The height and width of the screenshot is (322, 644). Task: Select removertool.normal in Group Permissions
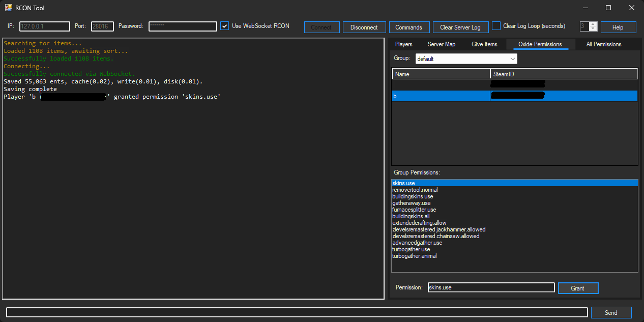(x=415, y=189)
